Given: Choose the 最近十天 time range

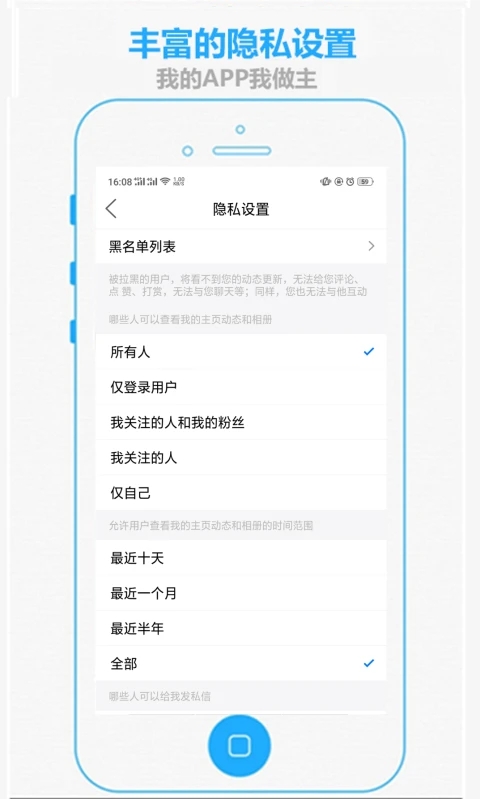Looking at the screenshot, I should tap(241, 558).
